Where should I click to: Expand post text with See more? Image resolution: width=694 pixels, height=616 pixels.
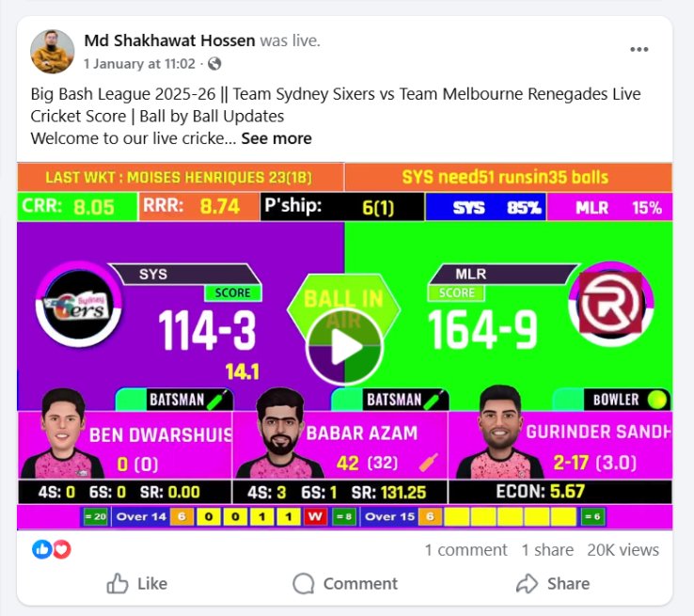(x=276, y=138)
